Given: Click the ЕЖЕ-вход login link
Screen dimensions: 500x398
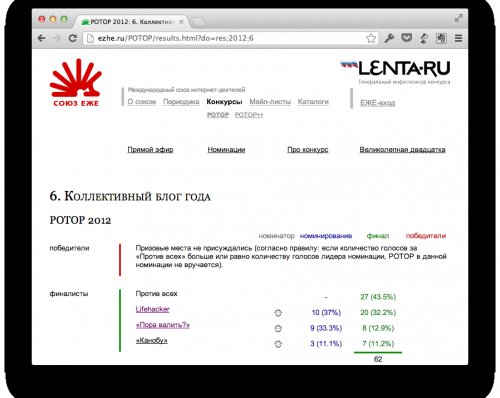Looking at the screenshot, I should (x=378, y=103).
